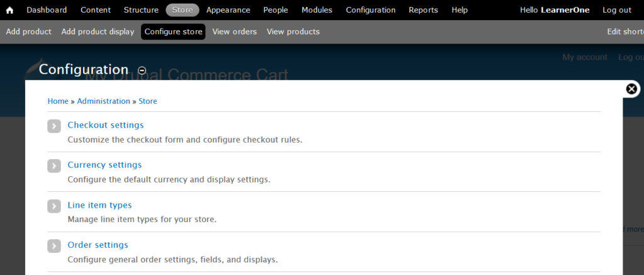Open Order settings
This screenshot has width=644, height=275.
coord(97,245)
